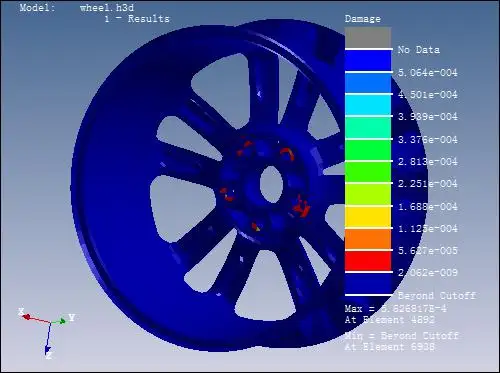The width and height of the screenshot is (500, 373).
Task: Click the No Data legend label
Action: [419, 50]
